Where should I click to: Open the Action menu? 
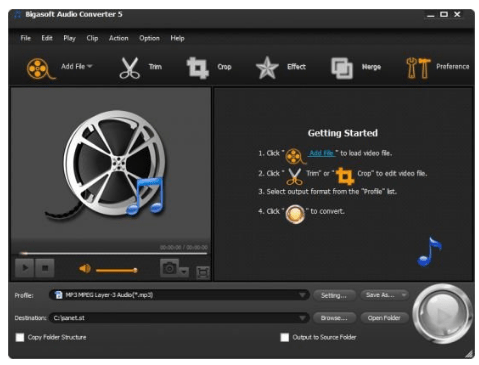tap(118, 38)
